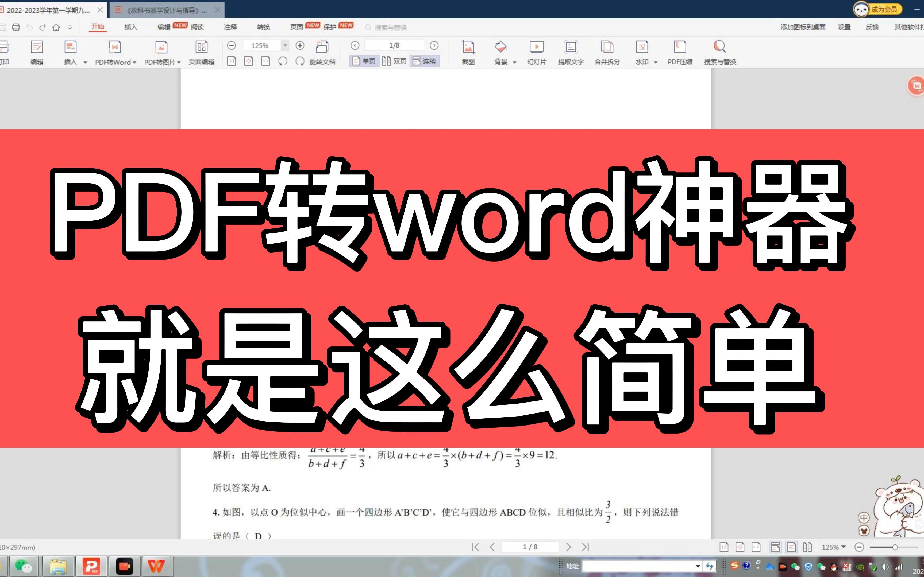Image resolution: width=924 pixels, height=577 pixels.
Task: Enable 双页 two-page view
Action: pos(395,61)
